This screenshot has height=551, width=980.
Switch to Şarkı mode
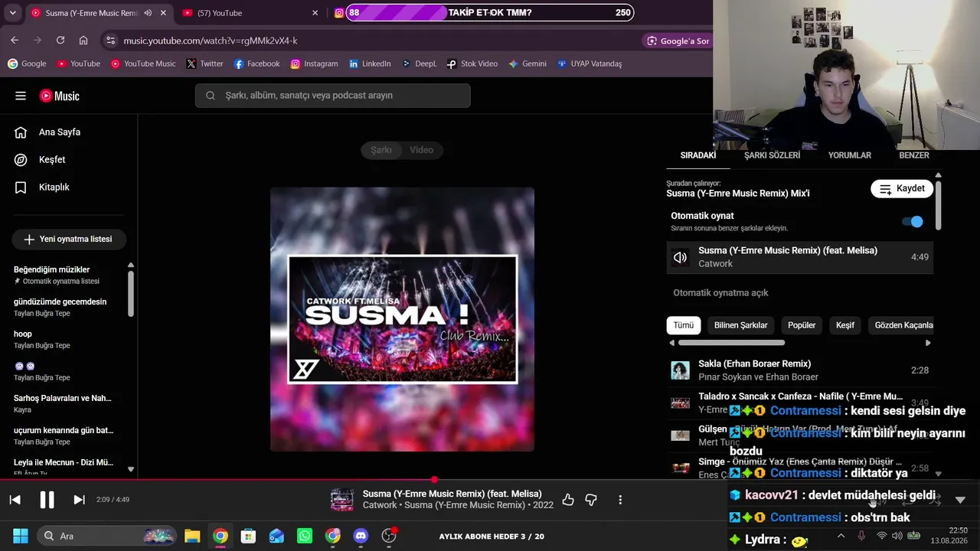[x=381, y=150]
